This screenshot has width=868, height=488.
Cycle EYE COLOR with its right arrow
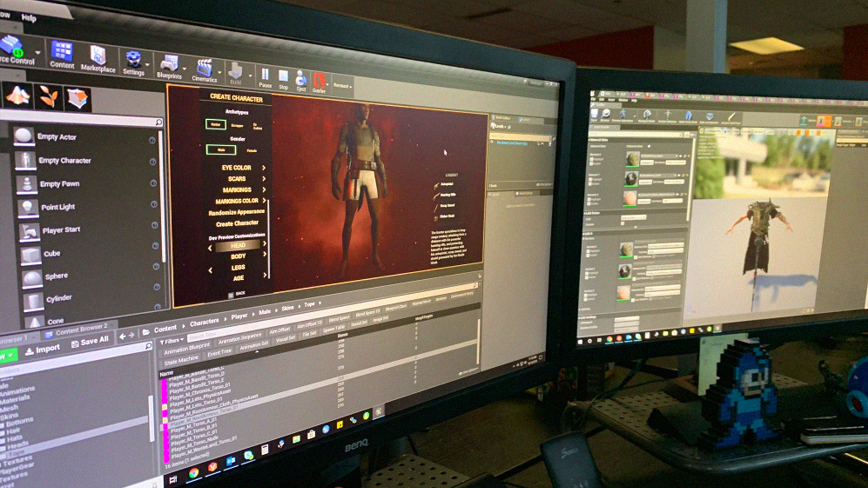coord(264,168)
